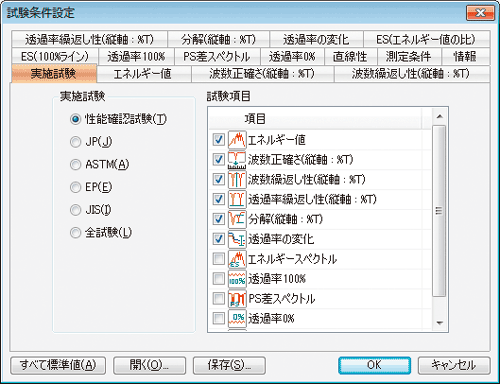Viewport: 500px width, 384px height.
Task: Click the list scrollbar up arrow
Action: [439, 117]
